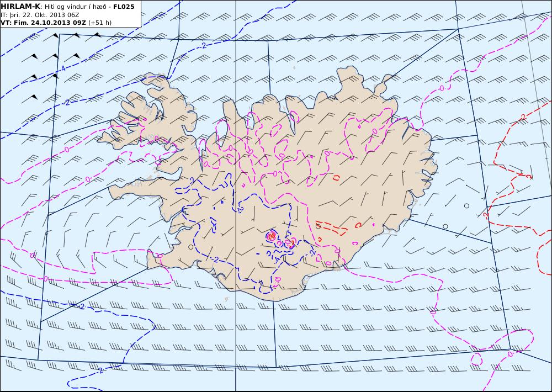
Task: Click the 'IT: þri. 22. Okt. 2013 06Z' line
Action: click(40, 15)
